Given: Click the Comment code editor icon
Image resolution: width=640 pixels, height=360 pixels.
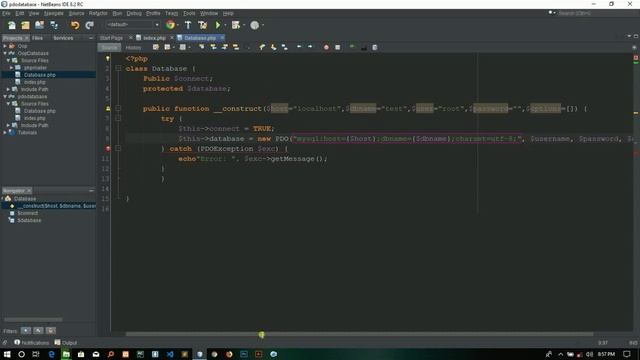Looking at the screenshot, I should pyautogui.click(x=352, y=47).
